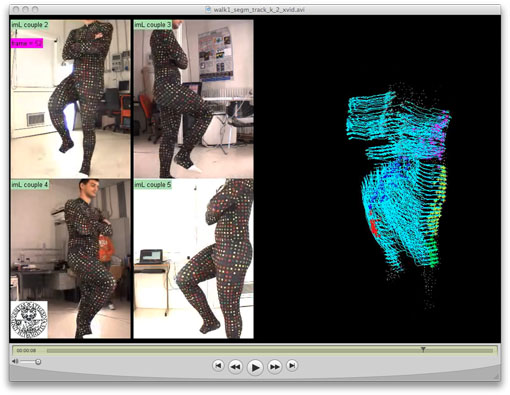The width and height of the screenshot is (510, 395).
Task: Click the volume slider knob
Action: click(38, 362)
